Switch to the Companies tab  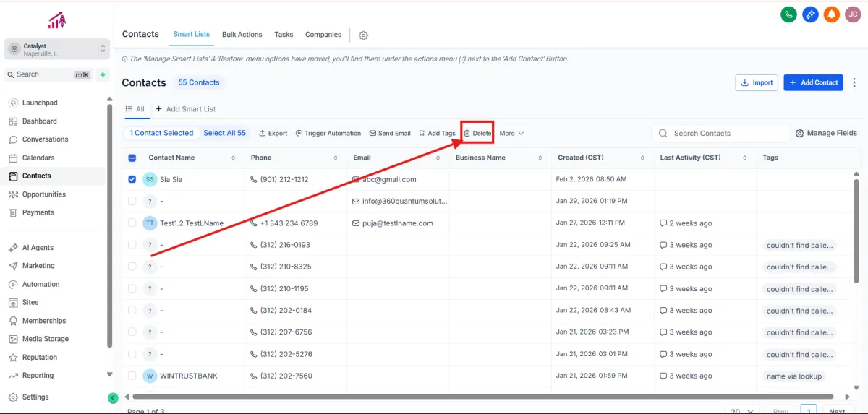point(323,34)
